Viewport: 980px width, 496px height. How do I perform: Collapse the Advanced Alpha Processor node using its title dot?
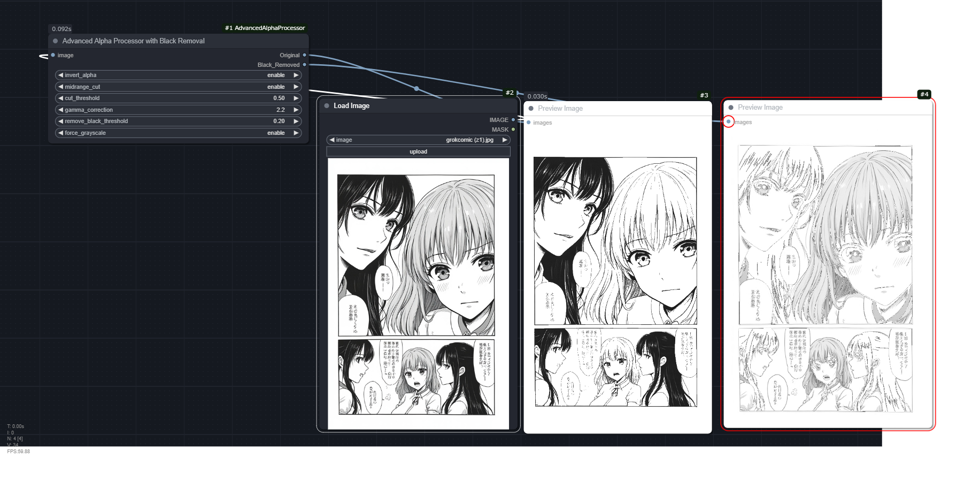(x=55, y=41)
